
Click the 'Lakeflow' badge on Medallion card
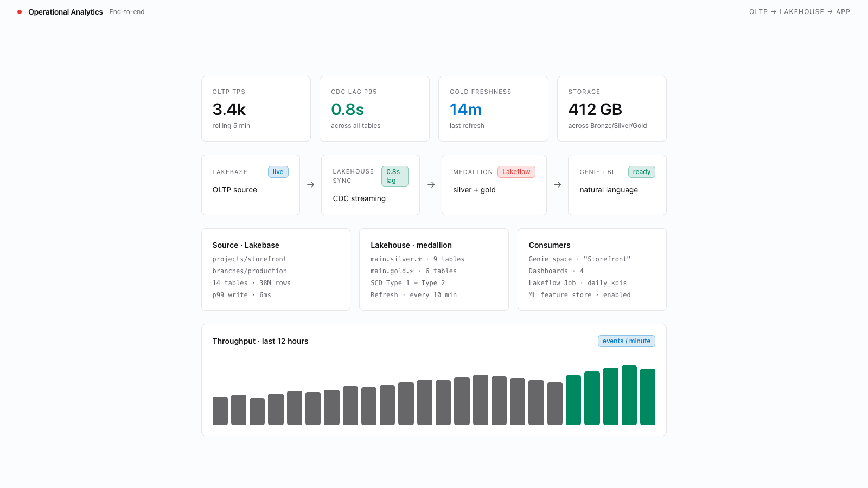(516, 172)
